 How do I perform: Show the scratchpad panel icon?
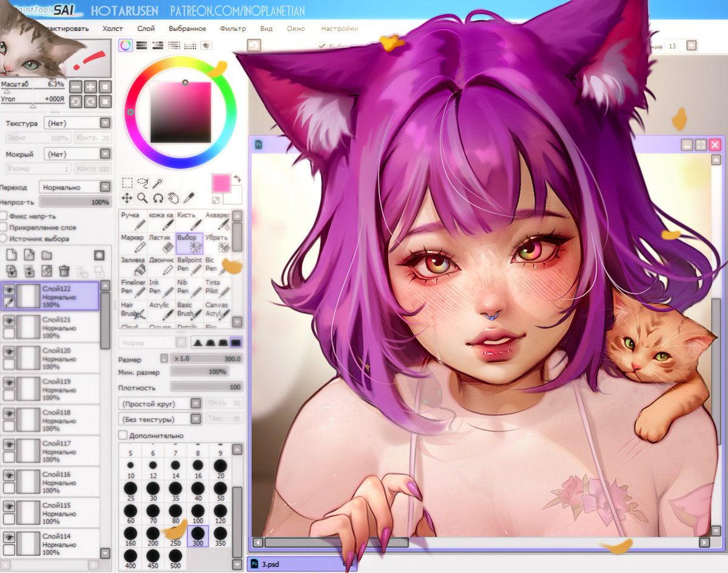[x=206, y=45]
